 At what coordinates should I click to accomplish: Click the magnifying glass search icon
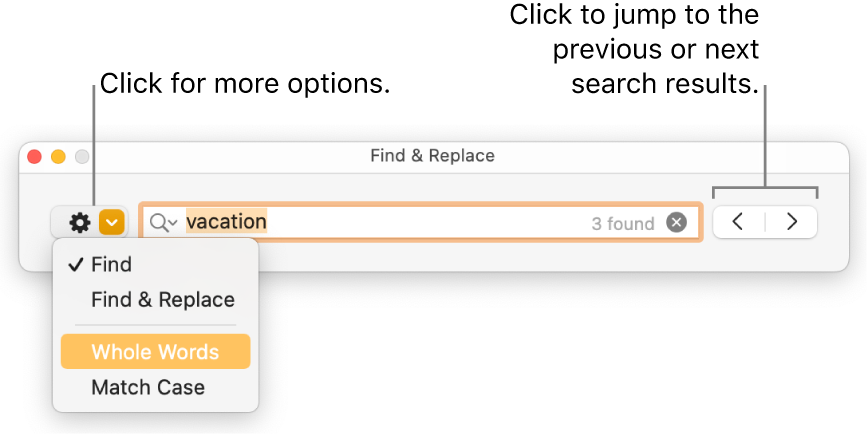[x=159, y=222]
